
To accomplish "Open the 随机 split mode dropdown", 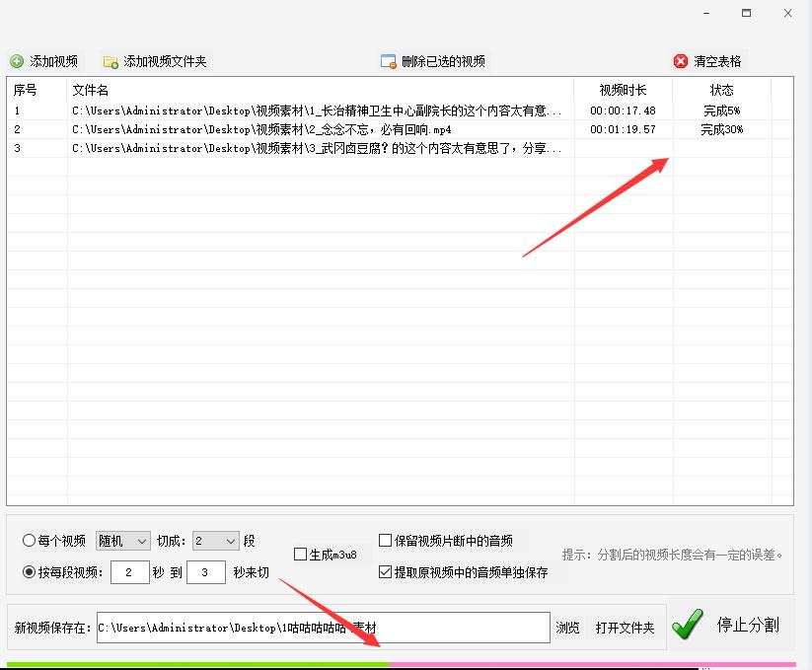I will (121, 540).
